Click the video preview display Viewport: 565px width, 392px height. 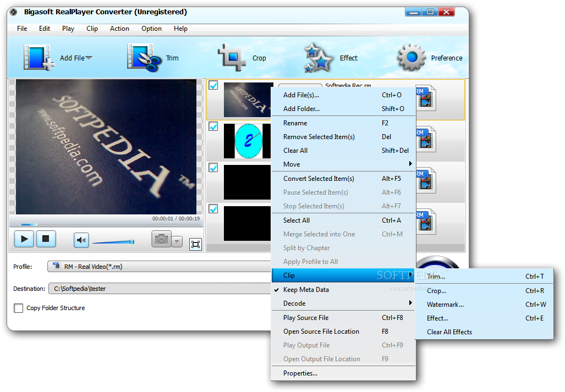click(106, 147)
